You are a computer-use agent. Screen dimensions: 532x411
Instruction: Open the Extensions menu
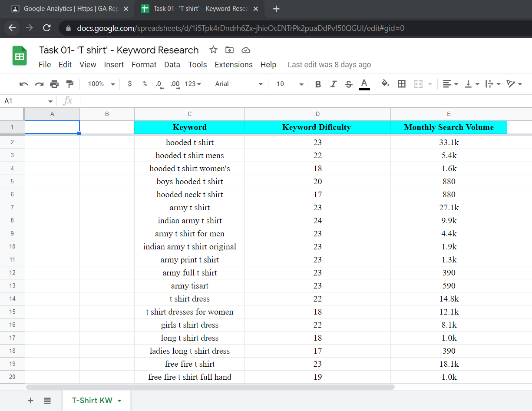pos(234,65)
